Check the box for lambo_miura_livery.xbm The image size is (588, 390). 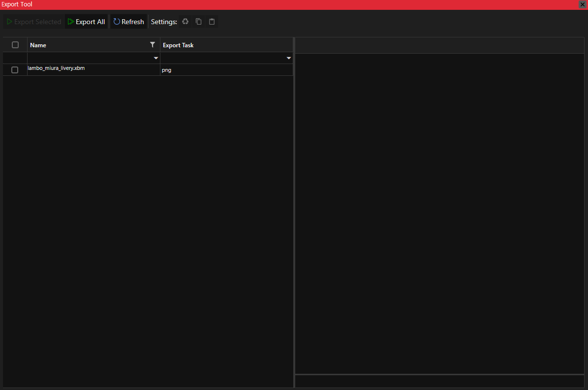pos(15,70)
